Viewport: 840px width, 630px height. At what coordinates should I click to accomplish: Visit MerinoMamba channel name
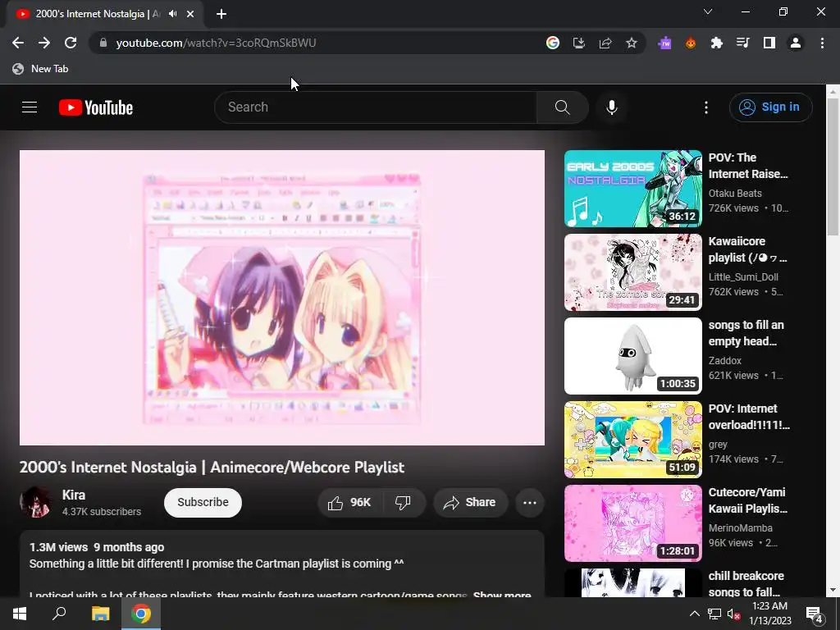click(x=741, y=528)
